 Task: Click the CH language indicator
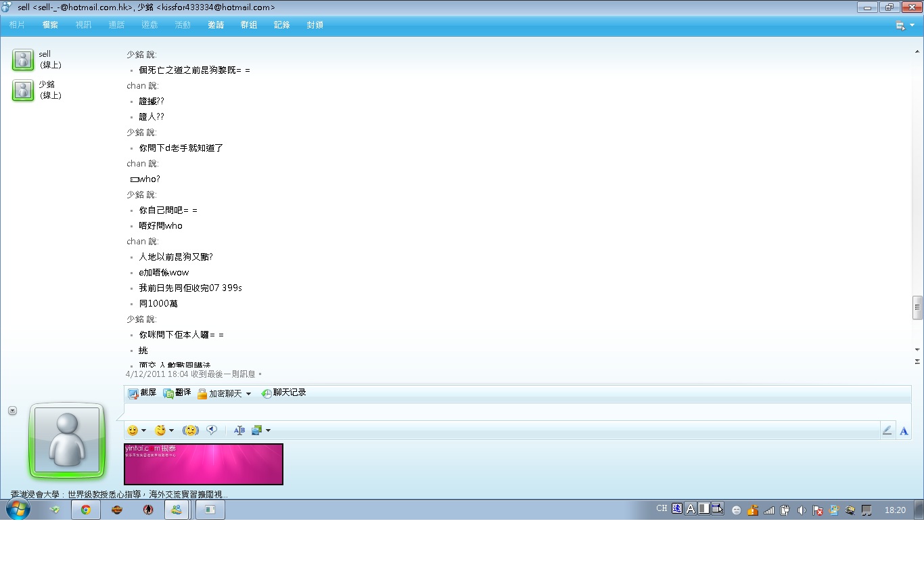[662, 509]
